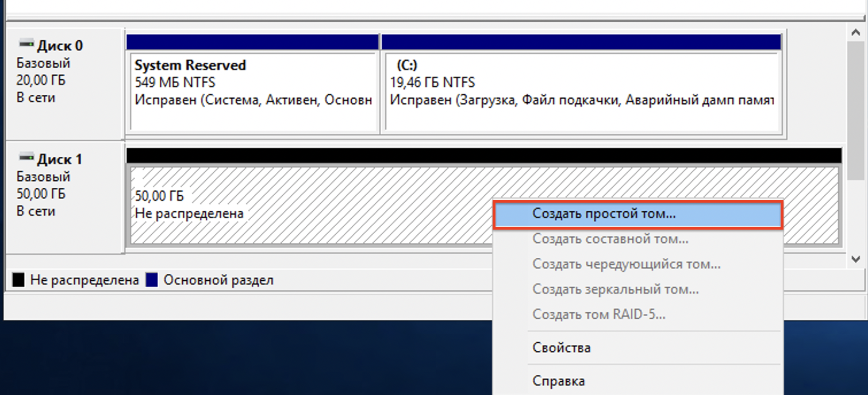Select the 50,00 ГБ unallocated space
The height and width of the screenshot is (395, 868).
[484, 197]
